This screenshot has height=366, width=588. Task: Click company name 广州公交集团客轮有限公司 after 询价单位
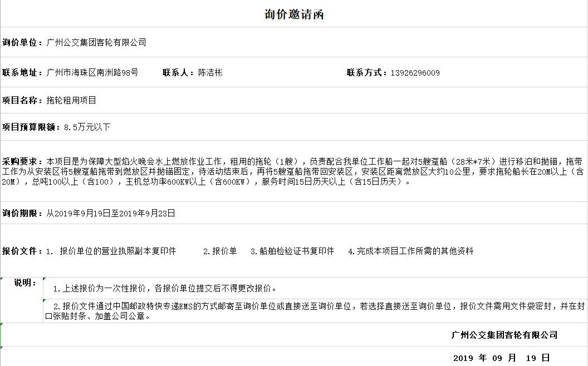point(96,42)
